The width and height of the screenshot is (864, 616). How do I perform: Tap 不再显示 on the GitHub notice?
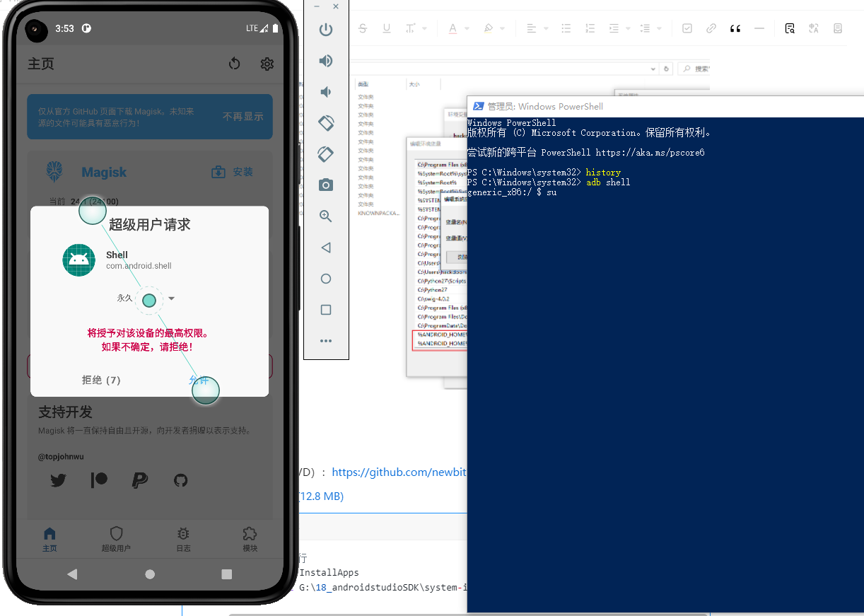pyautogui.click(x=243, y=117)
